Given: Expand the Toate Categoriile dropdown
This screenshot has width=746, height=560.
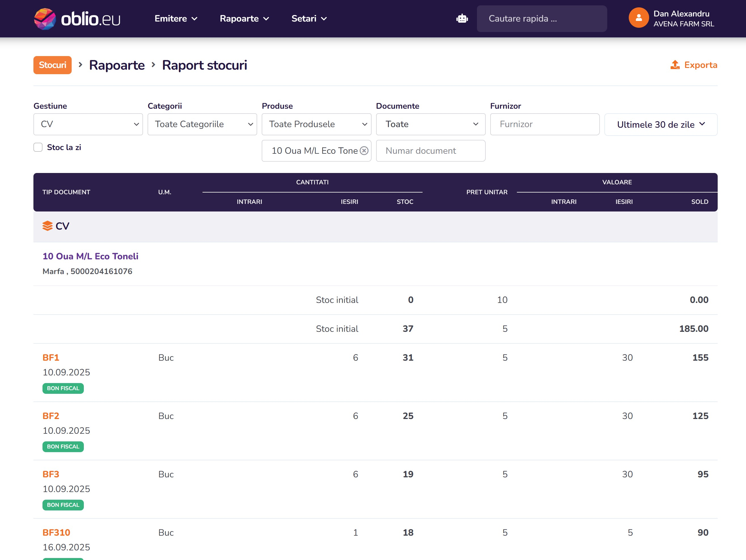Looking at the screenshot, I should click(x=202, y=124).
